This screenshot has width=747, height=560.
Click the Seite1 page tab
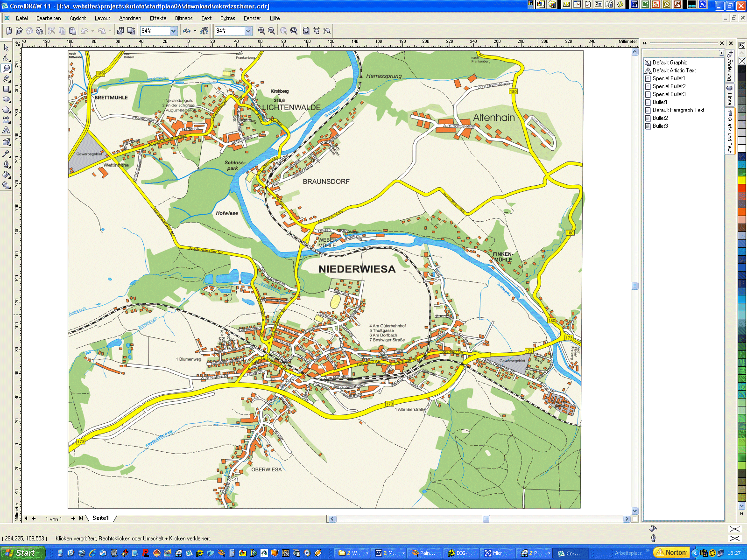click(x=100, y=518)
